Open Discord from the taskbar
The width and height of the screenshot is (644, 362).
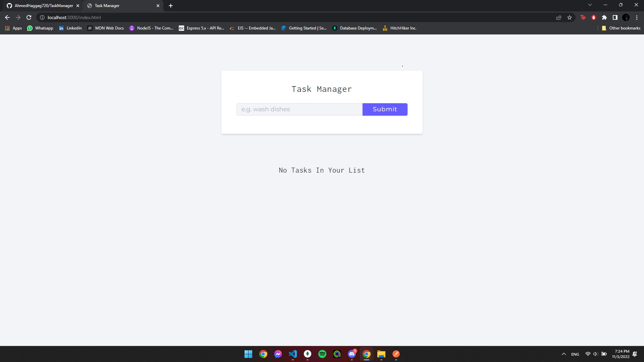(352, 354)
